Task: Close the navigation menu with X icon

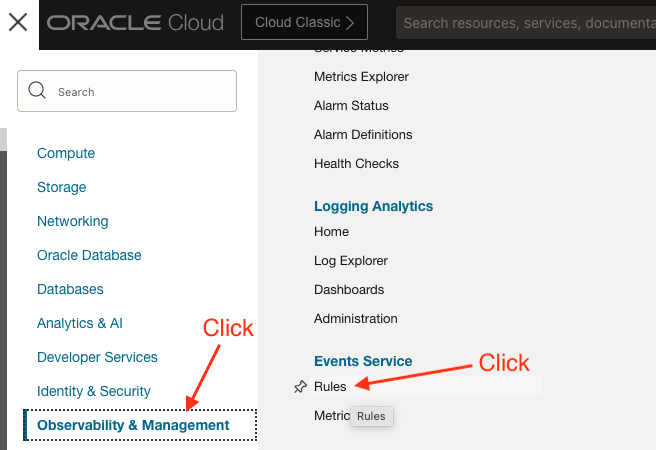Action: (x=18, y=21)
